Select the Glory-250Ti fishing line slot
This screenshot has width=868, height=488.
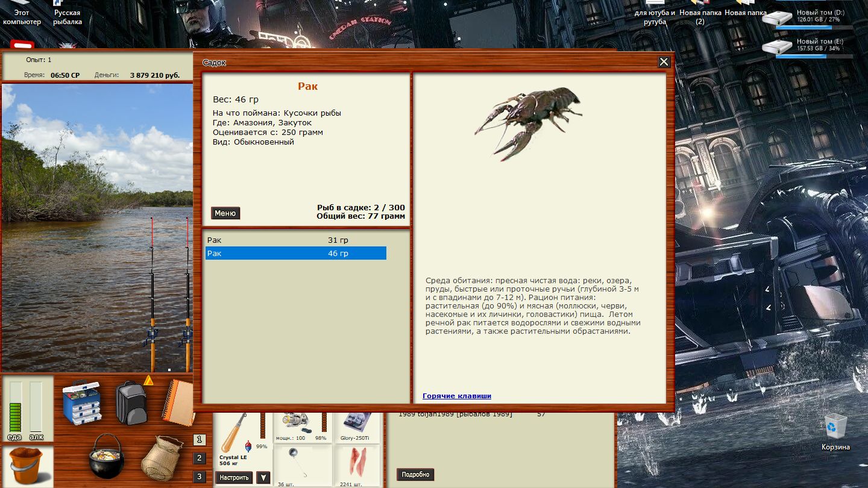(x=357, y=427)
